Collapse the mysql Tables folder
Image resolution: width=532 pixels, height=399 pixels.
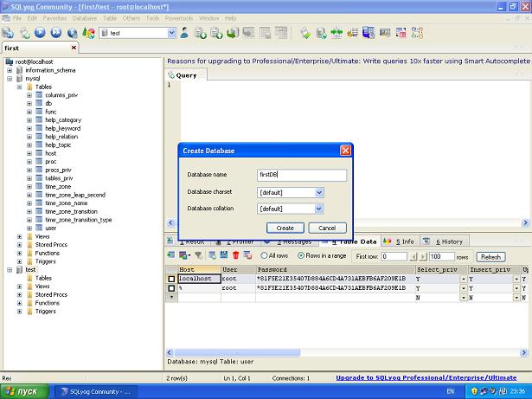19,87
